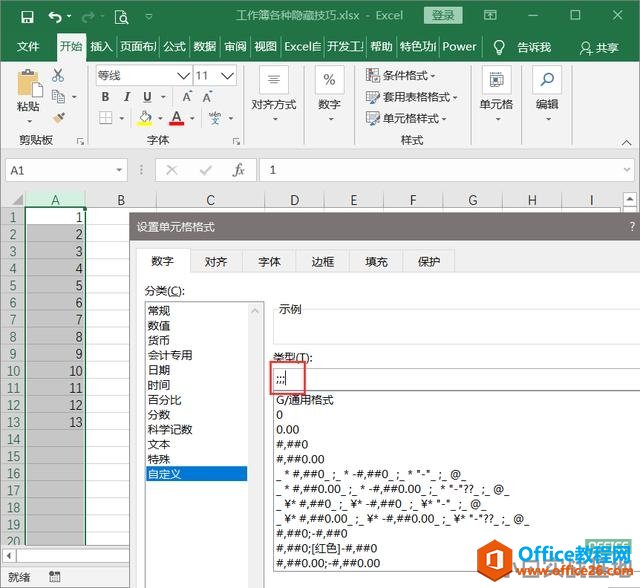Screen dimensions: 640x588
Task: Switch to the Data (数据) tab
Action: [x=204, y=47]
